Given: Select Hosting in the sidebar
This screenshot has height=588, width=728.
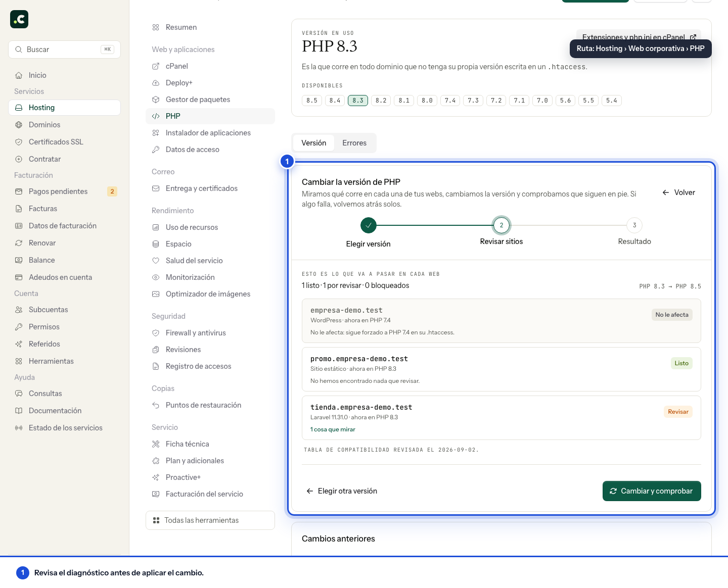Looking at the screenshot, I should coord(64,108).
